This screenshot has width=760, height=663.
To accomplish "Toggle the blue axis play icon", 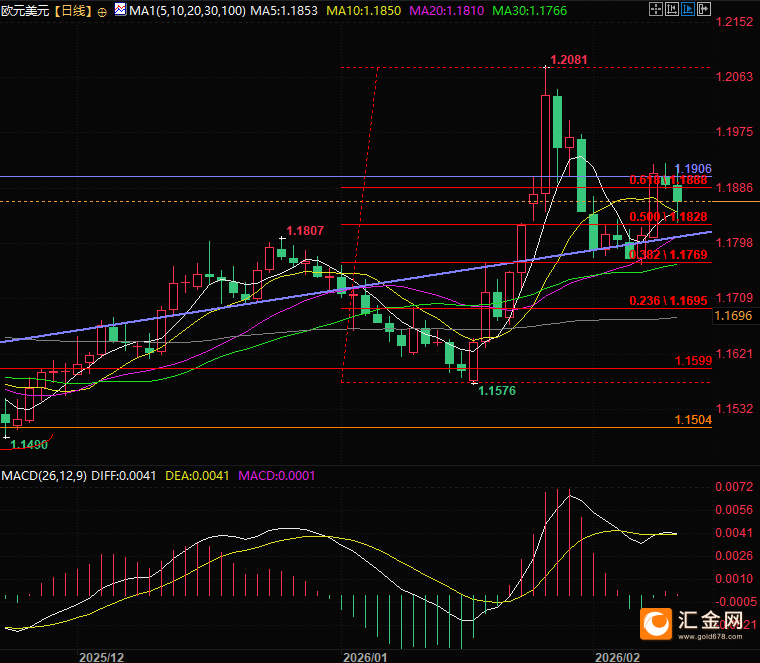I will click(688, 9).
